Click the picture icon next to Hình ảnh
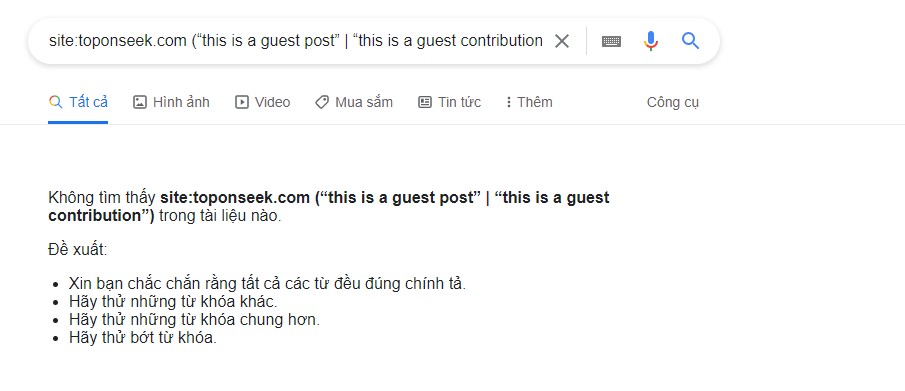The height and width of the screenshot is (391, 905). click(140, 102)
